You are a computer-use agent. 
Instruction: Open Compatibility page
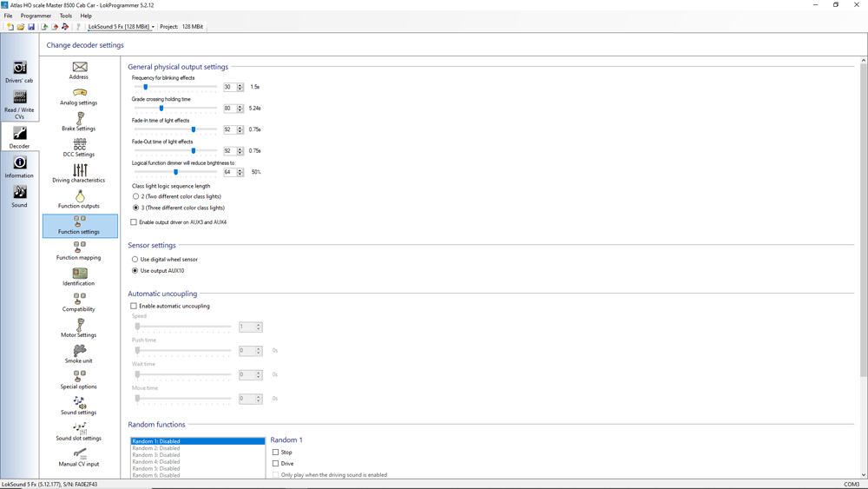pos(79,302)
